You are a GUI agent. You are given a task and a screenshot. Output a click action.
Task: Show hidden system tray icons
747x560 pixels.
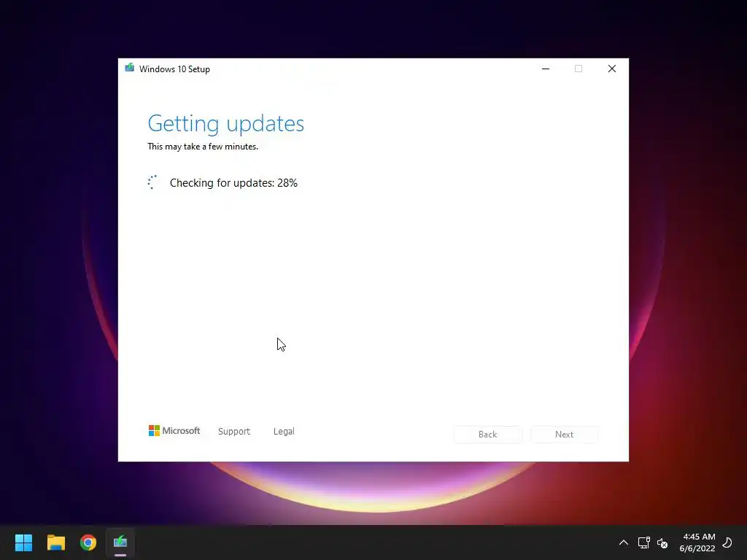623,542
